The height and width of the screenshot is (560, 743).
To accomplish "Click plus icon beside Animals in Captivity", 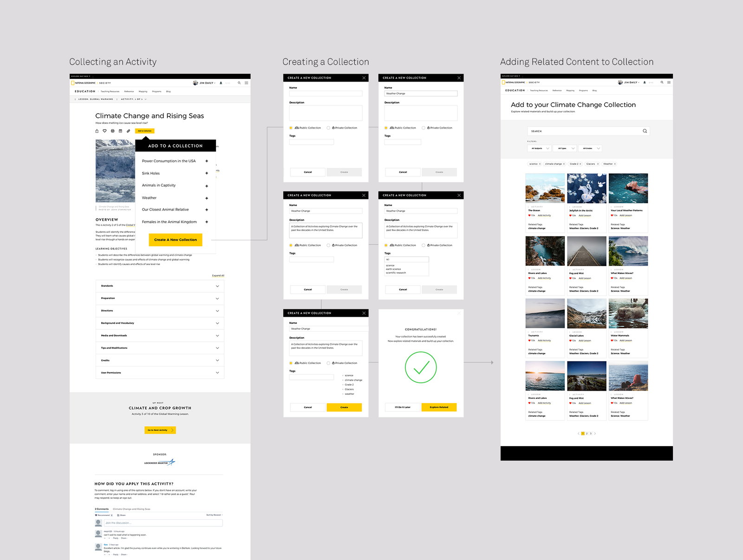I will pyautogui.click(x=207, y=186).
